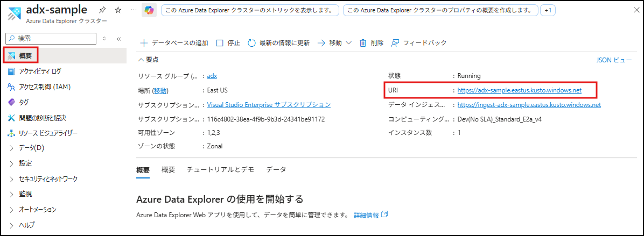Click the Running status value
644x236 pixels.
click(x=469, y=76)
